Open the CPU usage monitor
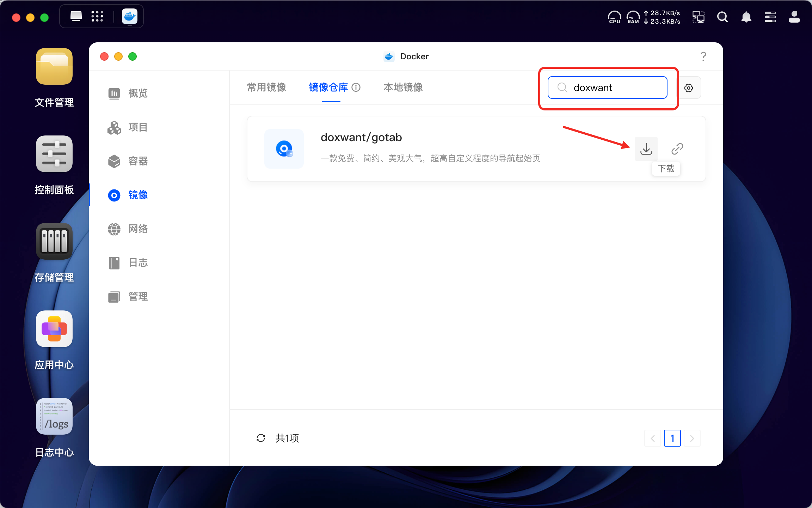 tap(614, 17)
